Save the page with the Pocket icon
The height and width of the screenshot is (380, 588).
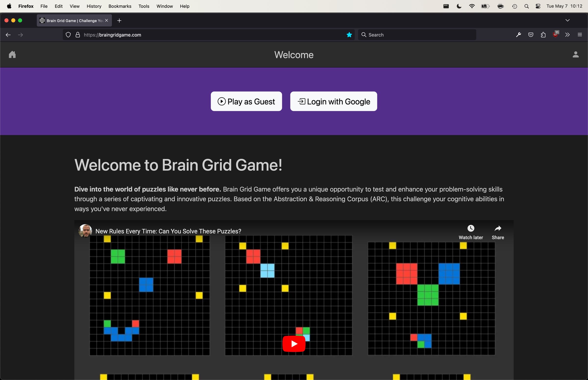tap(531, 35)
